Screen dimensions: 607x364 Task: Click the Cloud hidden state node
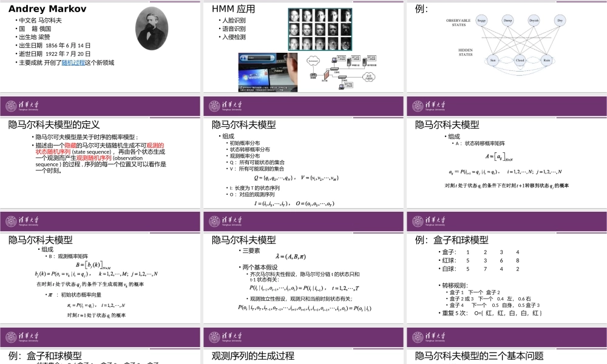click(x=520, y=60)
